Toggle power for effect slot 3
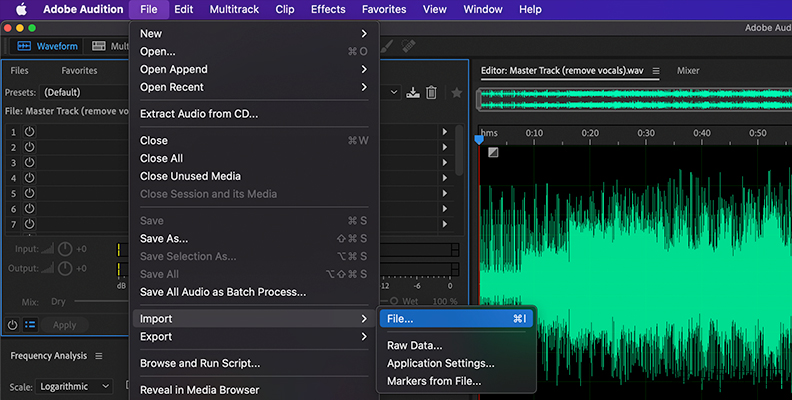 coord(30,163)
